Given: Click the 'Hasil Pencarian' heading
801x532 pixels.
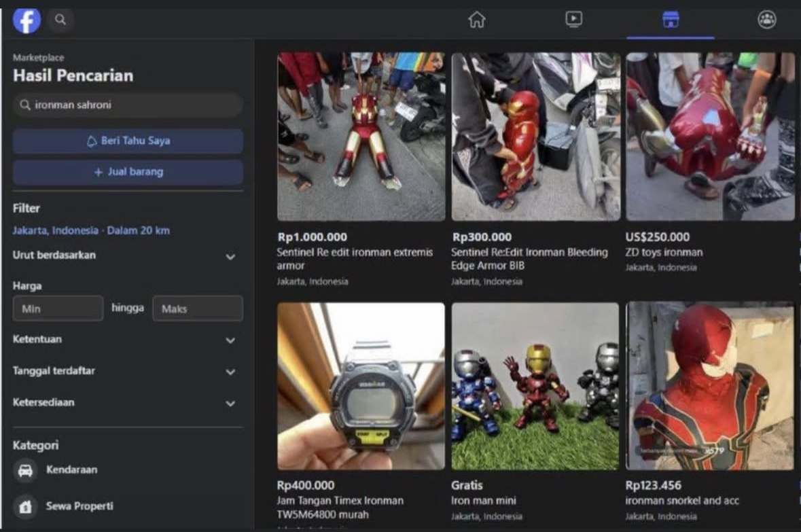Looking at the screenshot, I should pos(73,75).
